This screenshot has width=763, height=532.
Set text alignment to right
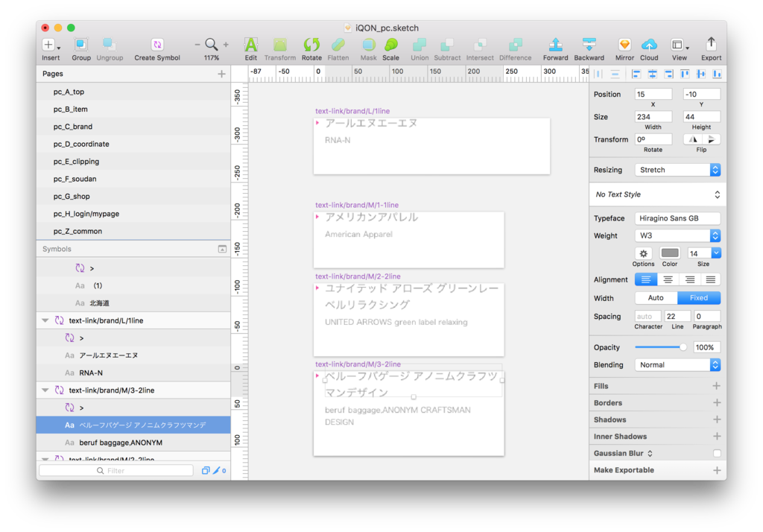tap(689, 279)
